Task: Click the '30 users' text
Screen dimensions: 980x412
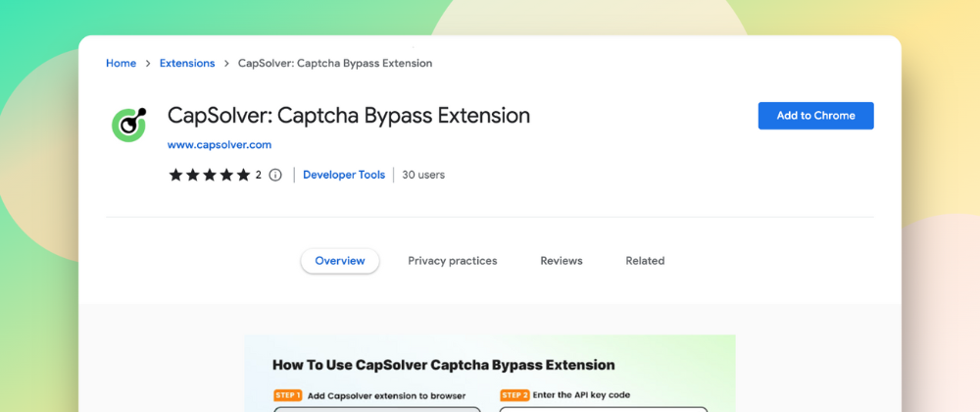Action: click(x=423, y=175)
